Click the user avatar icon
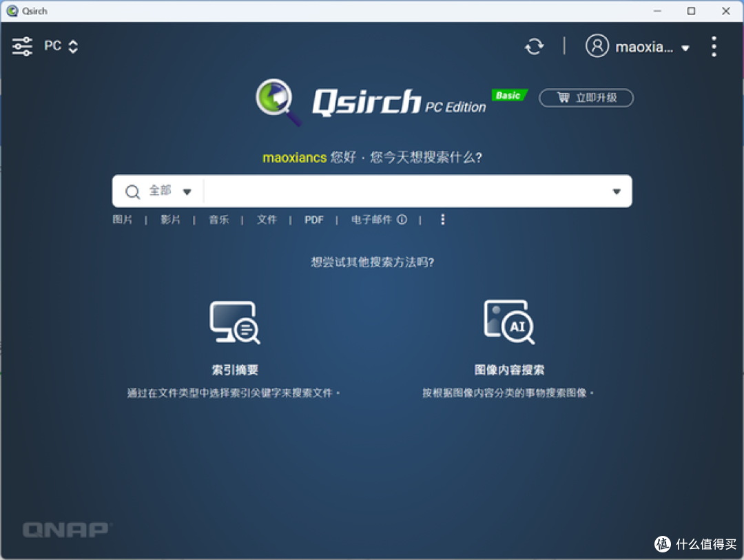 tap(597, 46)
